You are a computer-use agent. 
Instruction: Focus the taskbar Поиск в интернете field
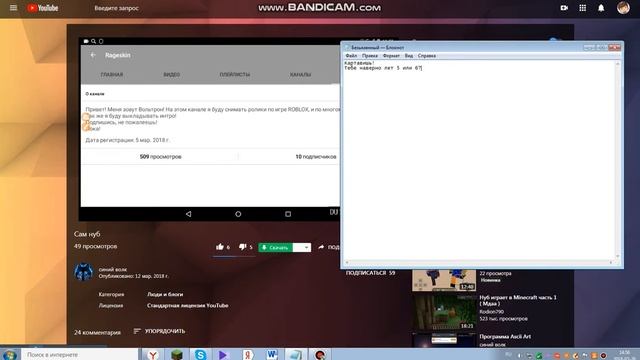click(x=80, y=355)
